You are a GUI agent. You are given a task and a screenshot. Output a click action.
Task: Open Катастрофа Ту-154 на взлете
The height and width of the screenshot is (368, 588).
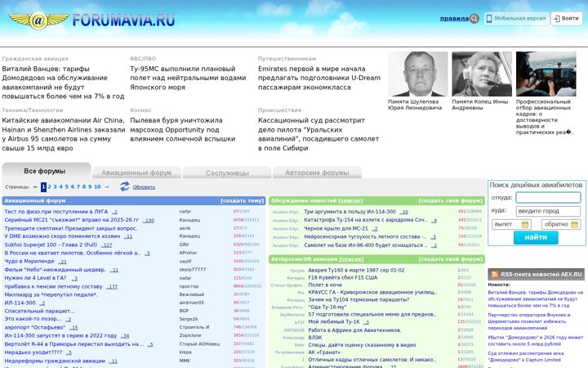coord(365,220)
